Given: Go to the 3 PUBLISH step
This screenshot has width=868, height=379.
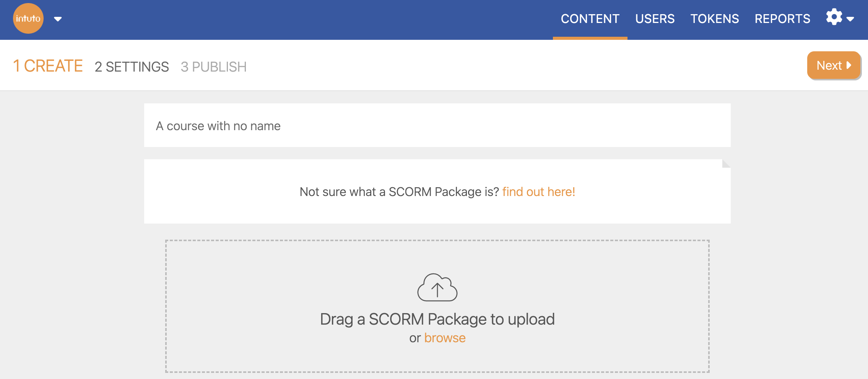Looking at the screenshot, I should (x=213, y=67).
